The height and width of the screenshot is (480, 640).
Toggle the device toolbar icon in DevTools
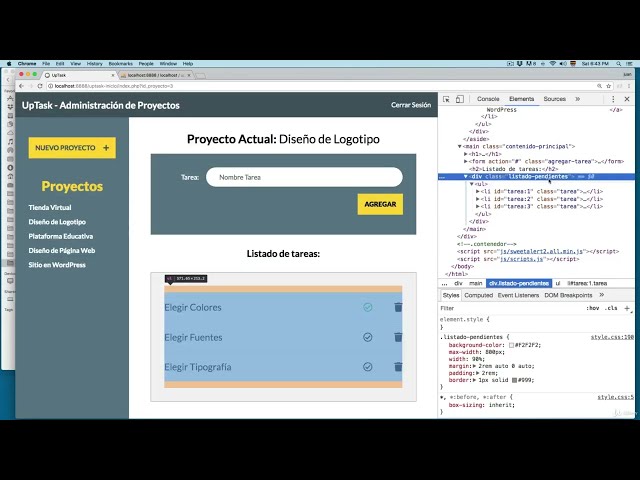pyautogui.click(x=460, y=99)
